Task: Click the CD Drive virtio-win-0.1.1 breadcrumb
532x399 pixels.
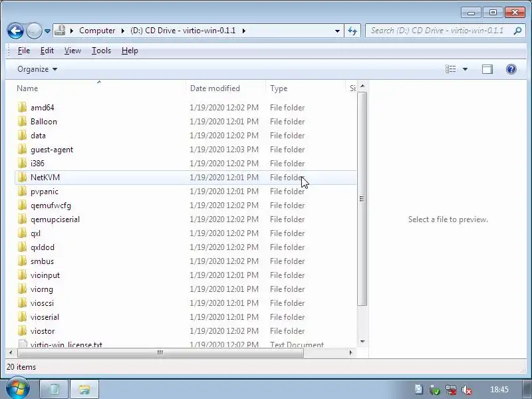Action: tap(183, 31)
